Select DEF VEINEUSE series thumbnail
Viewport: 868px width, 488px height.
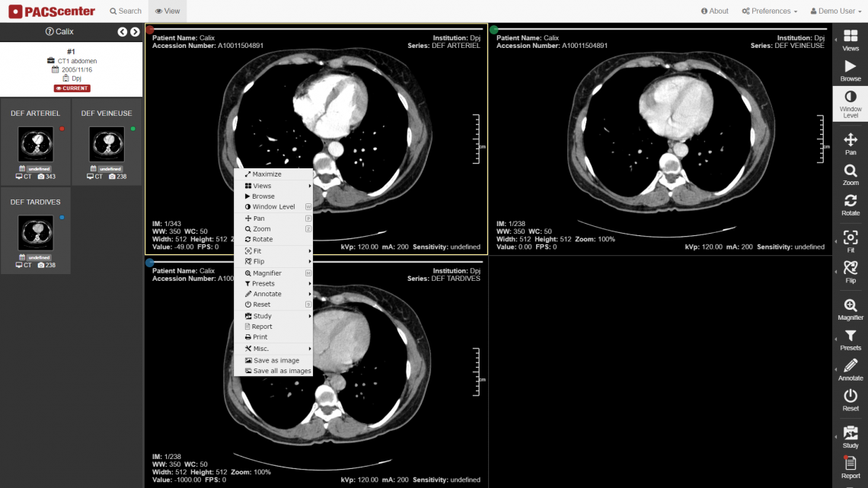click(107, 143)
